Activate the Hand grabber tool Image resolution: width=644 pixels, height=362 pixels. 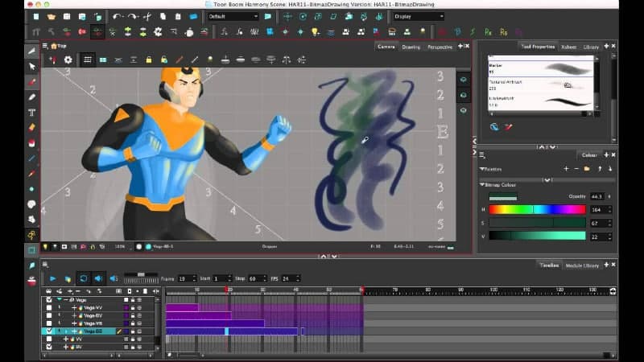click(x=31, y=219)
